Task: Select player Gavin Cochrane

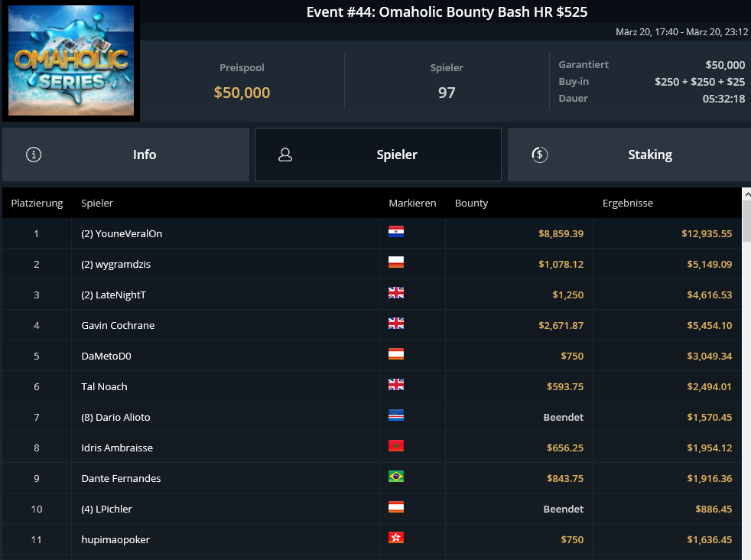Action: point(118,326)
